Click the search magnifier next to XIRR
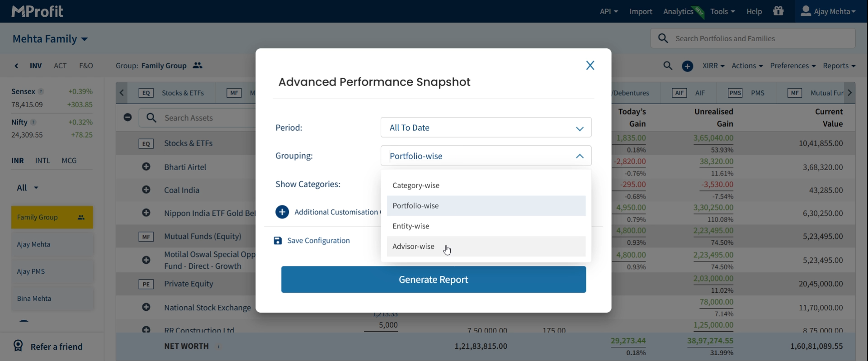The image size is (868, 361). 668,66
